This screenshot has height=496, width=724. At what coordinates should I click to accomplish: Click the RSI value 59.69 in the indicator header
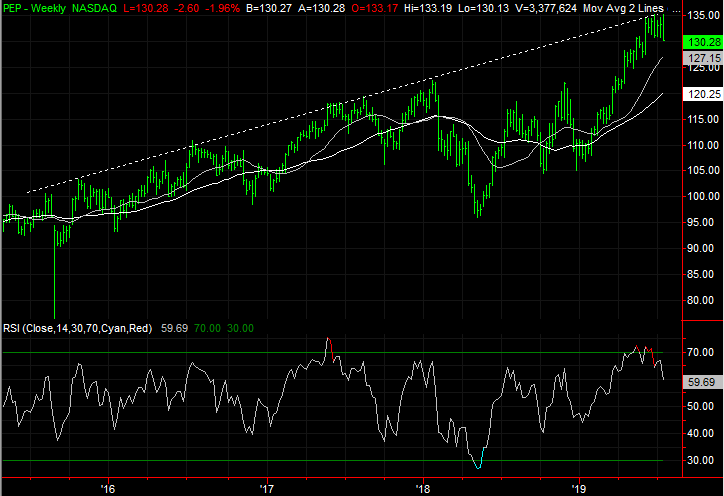[x=174, y=328]
